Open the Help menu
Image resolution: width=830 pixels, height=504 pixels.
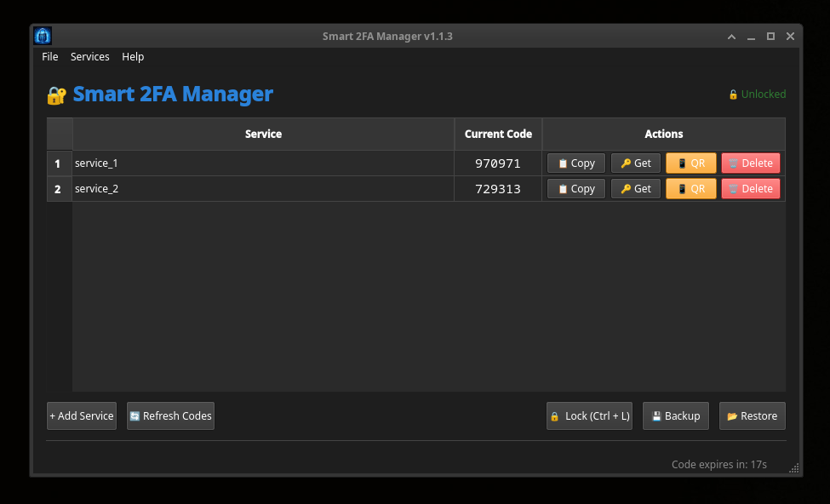click(133, 57)
